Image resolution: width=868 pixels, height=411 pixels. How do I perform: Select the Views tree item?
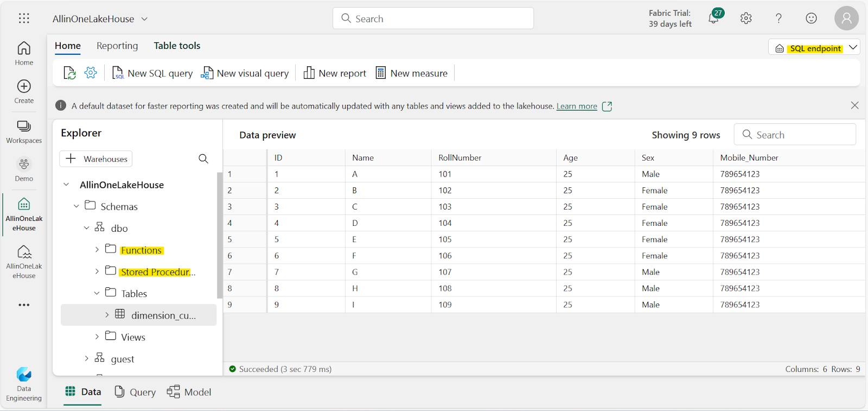coord(133,337)
